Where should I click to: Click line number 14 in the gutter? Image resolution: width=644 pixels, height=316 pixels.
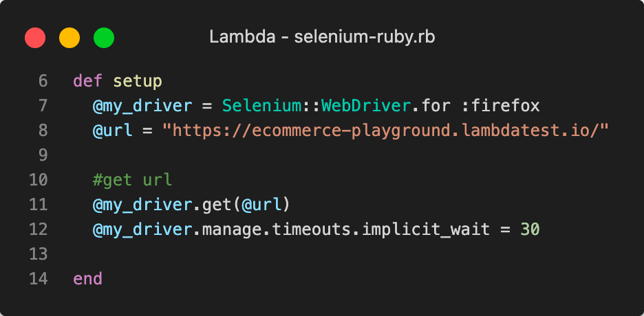39,279
